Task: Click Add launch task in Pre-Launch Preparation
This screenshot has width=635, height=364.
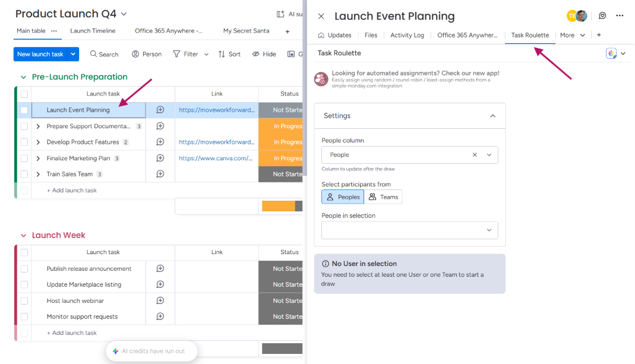Action: tap(72, 190)
